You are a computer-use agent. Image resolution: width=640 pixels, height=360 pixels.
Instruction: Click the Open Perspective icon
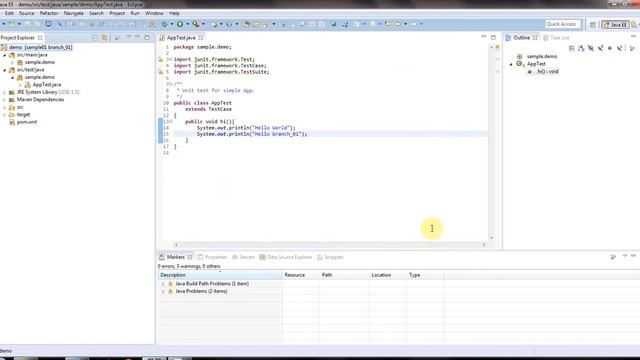click(593, 24)
